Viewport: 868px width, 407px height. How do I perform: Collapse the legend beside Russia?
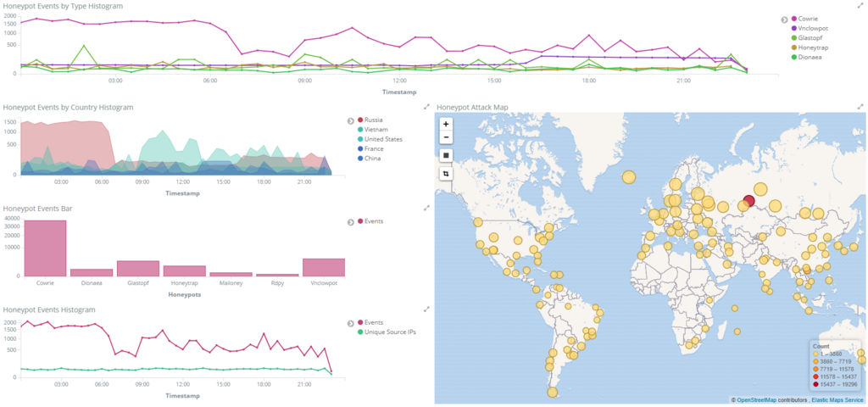(x=350, y=120)
